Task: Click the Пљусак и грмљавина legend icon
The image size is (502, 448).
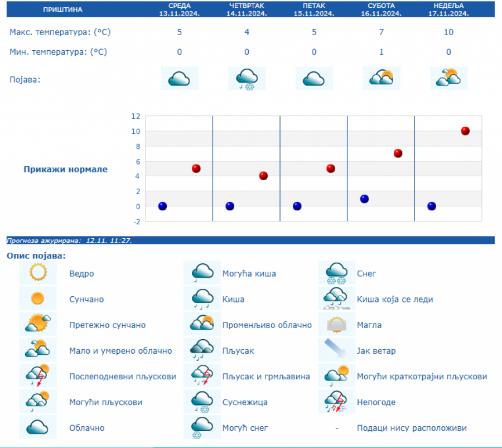Action: 202,376
